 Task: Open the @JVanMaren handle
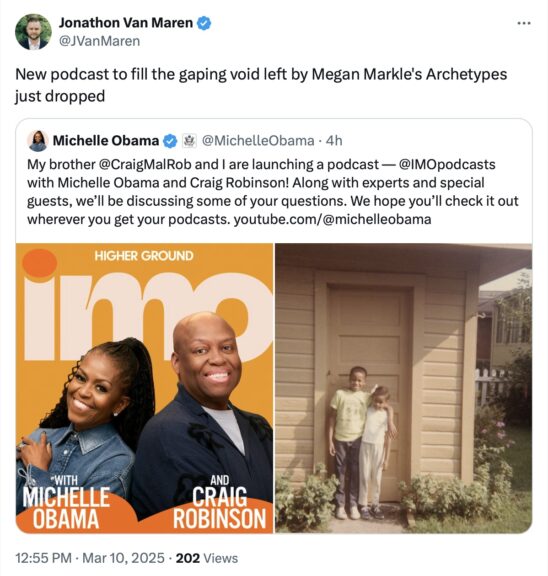[100, 41]
